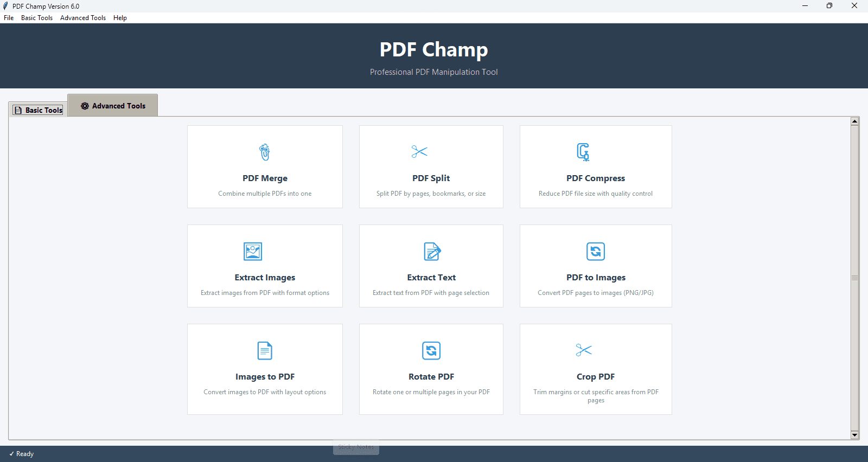Screen dimensions: 868x462
Task: Click the Extract Images picture icon
Action: point(253,252)
